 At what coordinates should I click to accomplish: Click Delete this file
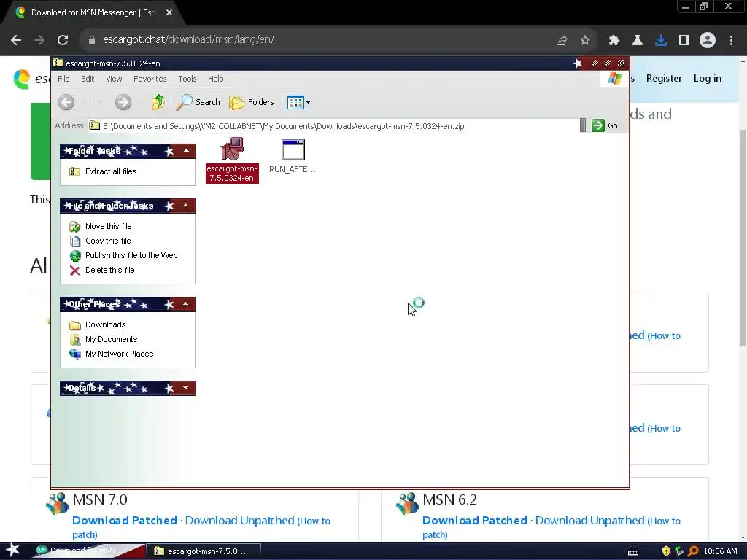point(102,270)
